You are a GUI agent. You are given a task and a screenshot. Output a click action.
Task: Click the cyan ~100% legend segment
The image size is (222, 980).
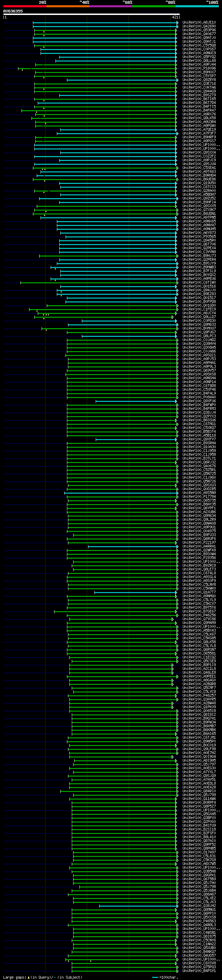197,6
